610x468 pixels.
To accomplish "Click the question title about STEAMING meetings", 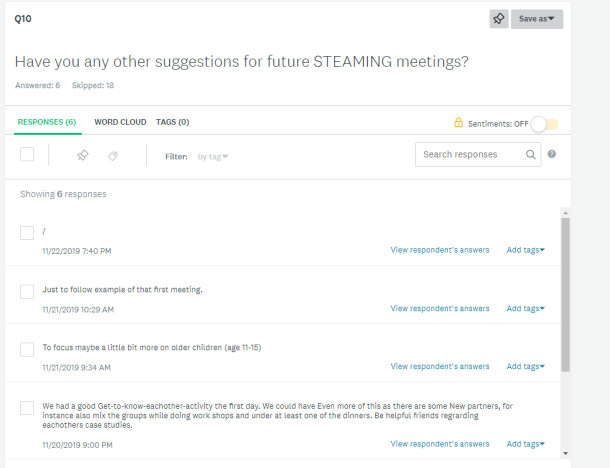I will point(242,62).
